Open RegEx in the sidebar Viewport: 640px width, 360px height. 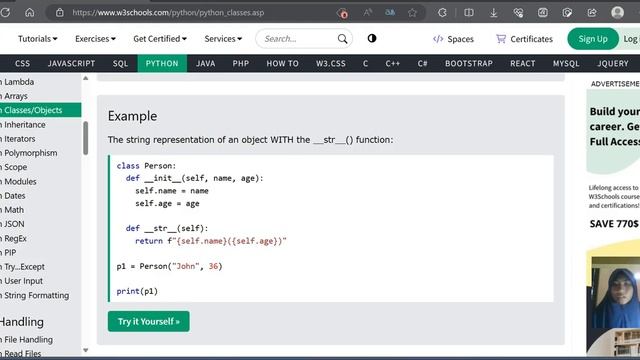tap(40, 238)
